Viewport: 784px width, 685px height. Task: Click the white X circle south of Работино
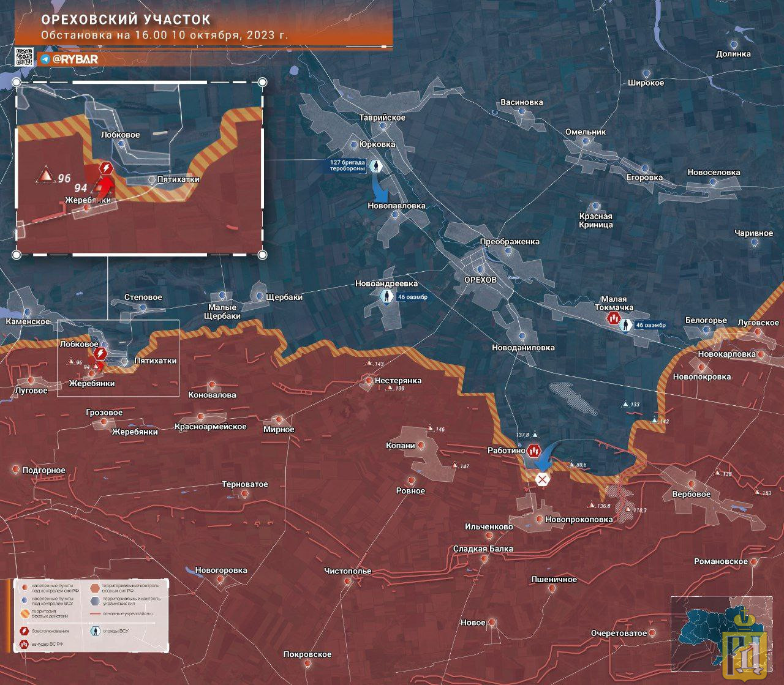[x=542, y=479]
